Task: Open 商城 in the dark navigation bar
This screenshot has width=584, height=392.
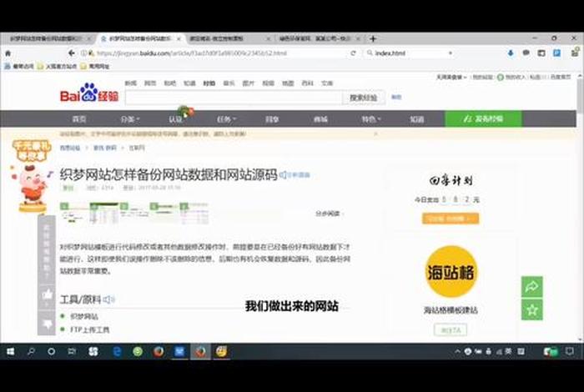Action: (320, 119)
